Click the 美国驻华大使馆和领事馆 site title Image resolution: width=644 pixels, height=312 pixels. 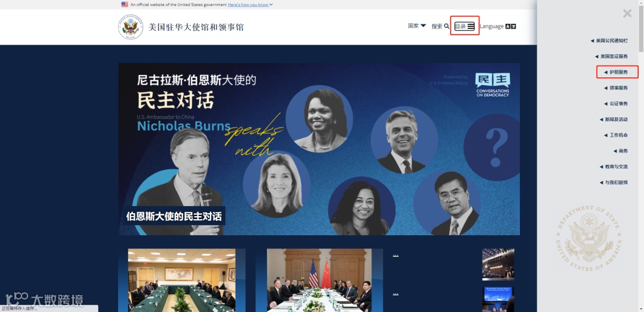pyautogui.click(x=196, y=27)
